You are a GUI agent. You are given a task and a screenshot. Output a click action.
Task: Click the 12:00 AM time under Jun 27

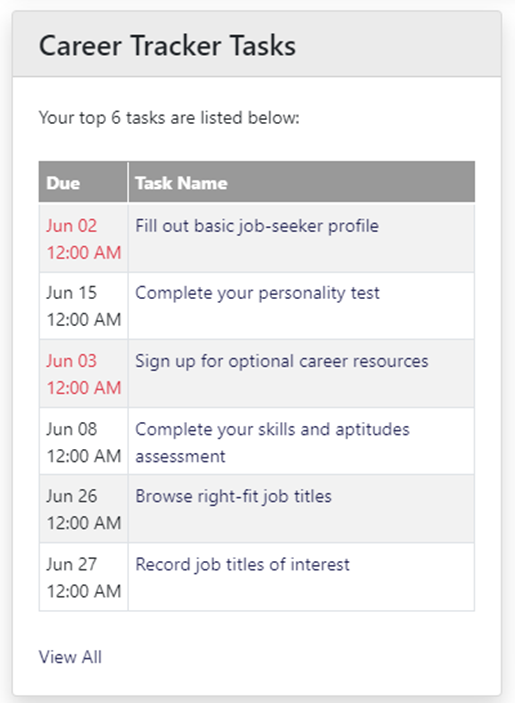tap(84, 591)
